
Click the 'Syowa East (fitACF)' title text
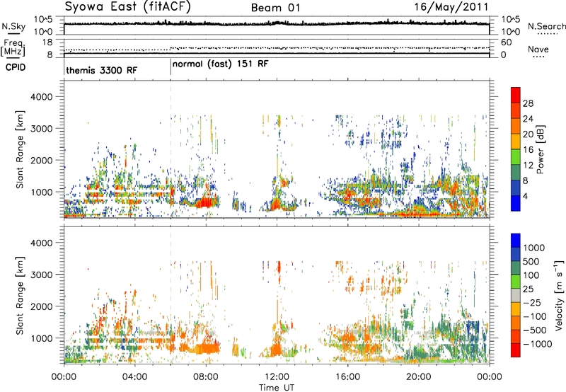[127, 7]
